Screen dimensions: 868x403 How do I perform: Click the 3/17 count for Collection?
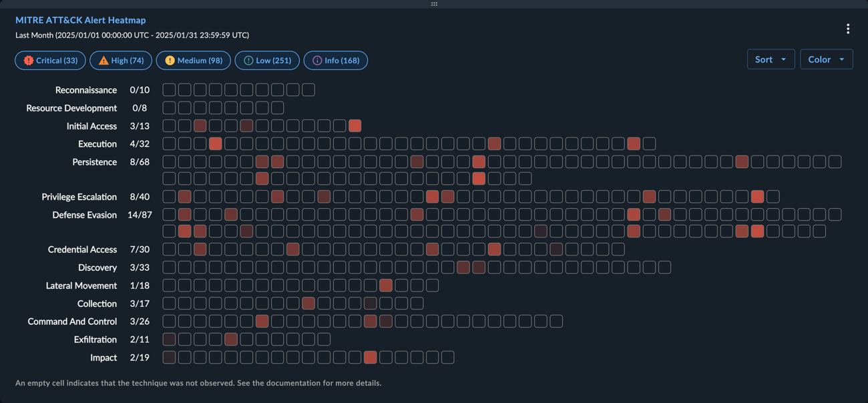[x=140, y=304]
